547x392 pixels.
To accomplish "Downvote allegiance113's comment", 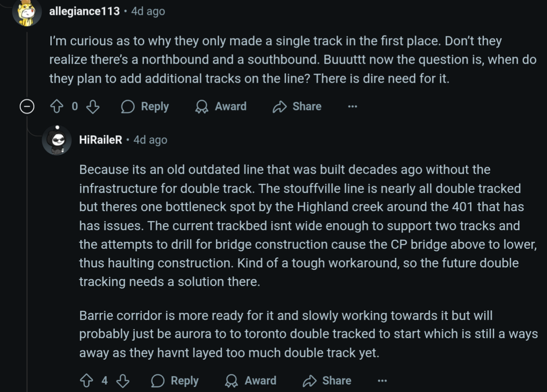I will (x=92, y=106).
